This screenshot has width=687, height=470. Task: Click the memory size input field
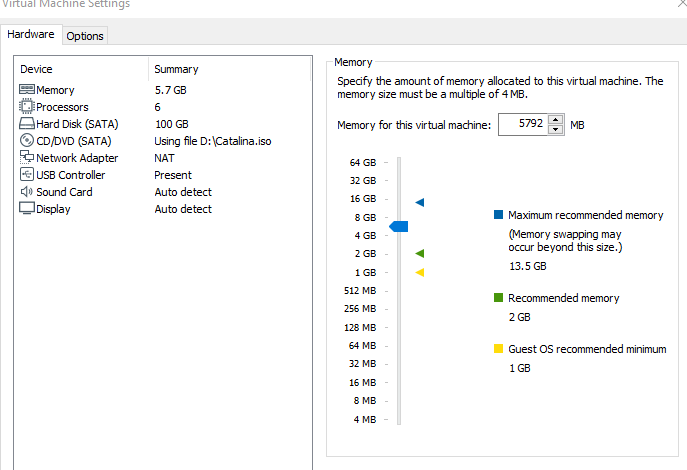[520, 125]
